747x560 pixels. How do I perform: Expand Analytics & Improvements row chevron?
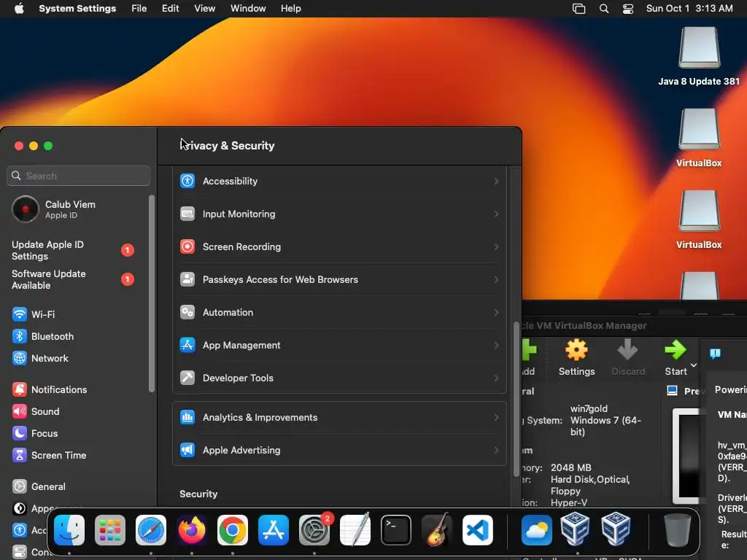click(496, 417)
